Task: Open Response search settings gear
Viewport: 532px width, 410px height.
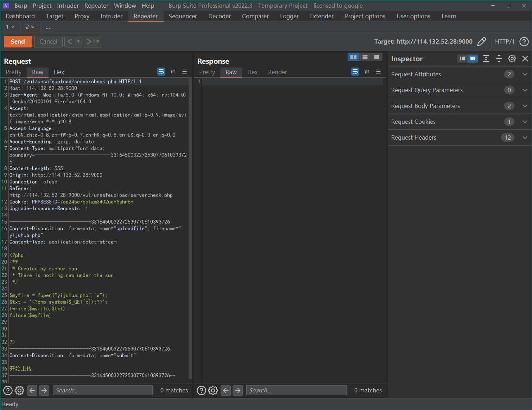Action: pyautogui.click(x=213, y=390)
